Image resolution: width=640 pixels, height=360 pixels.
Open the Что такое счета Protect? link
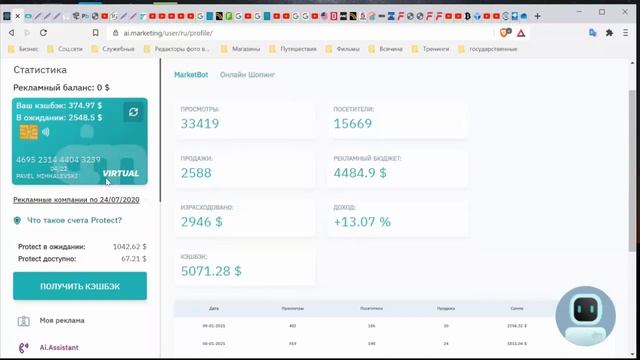click(x=74, y=220)
